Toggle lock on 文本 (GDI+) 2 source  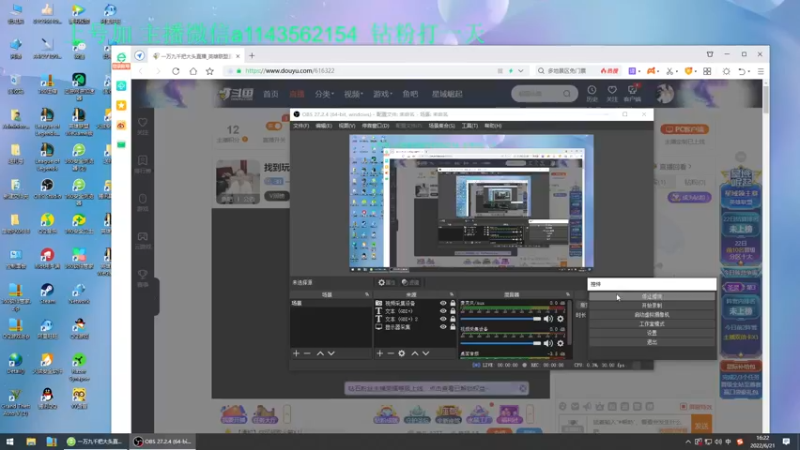click(453, 319)
